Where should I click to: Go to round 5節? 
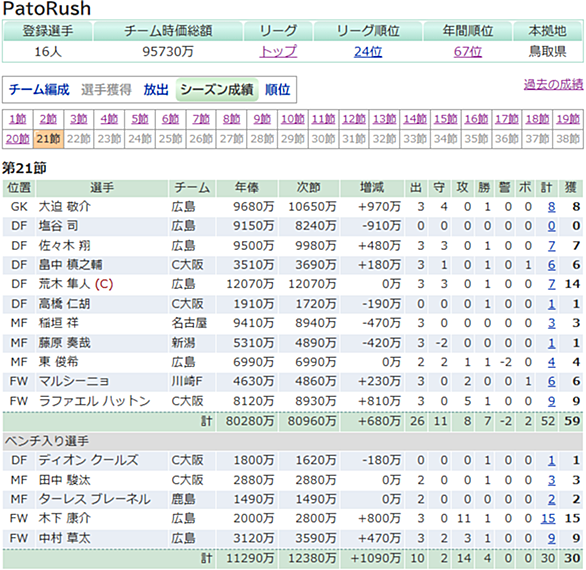140,119
